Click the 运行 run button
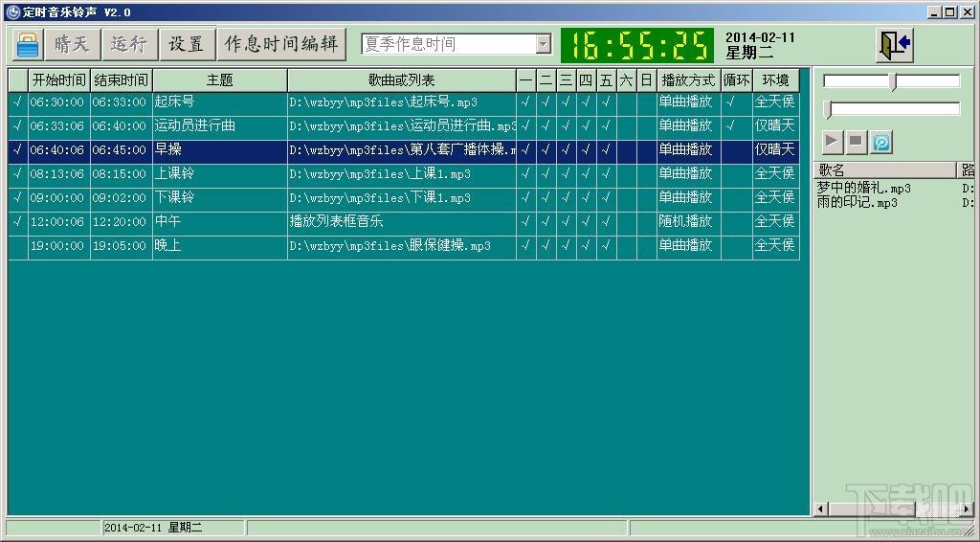 click(129, 44)
